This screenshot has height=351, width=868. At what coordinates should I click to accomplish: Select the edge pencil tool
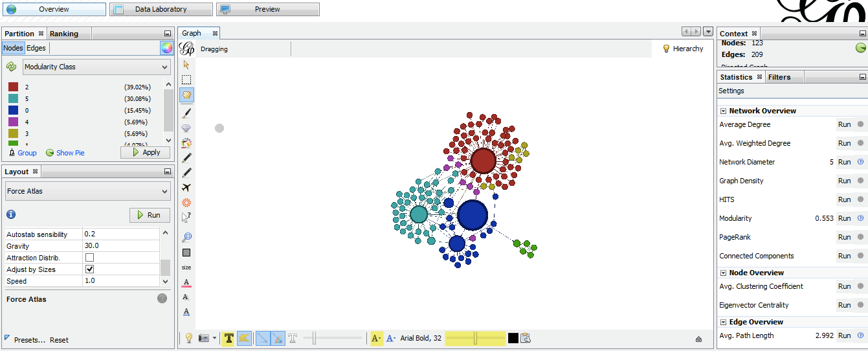[x=186, y=172]
